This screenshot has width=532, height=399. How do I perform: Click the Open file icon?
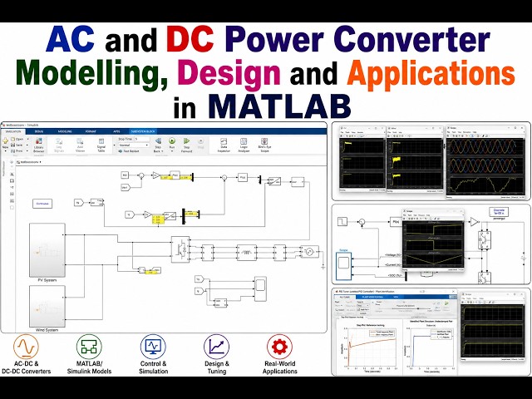(x=13, y=139)
